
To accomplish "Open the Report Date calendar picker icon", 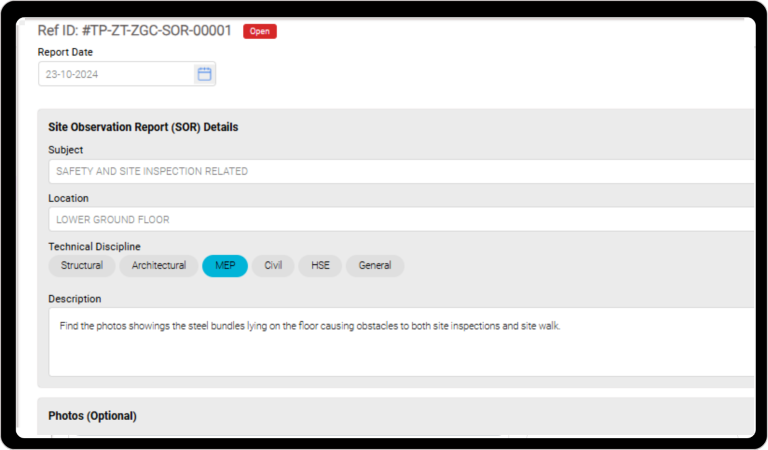I will point(204,74).
